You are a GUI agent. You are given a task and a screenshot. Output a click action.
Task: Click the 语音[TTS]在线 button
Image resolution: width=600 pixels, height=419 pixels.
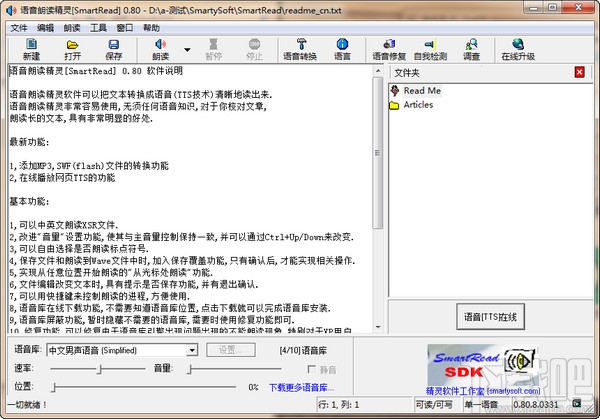pos(490,316)
